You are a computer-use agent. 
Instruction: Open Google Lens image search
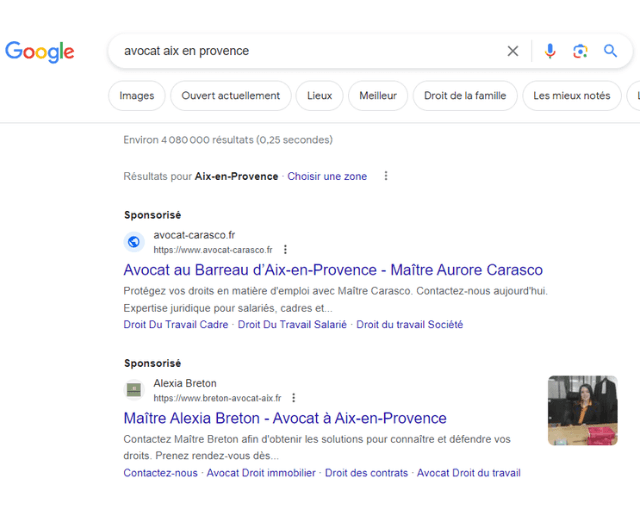580,51
